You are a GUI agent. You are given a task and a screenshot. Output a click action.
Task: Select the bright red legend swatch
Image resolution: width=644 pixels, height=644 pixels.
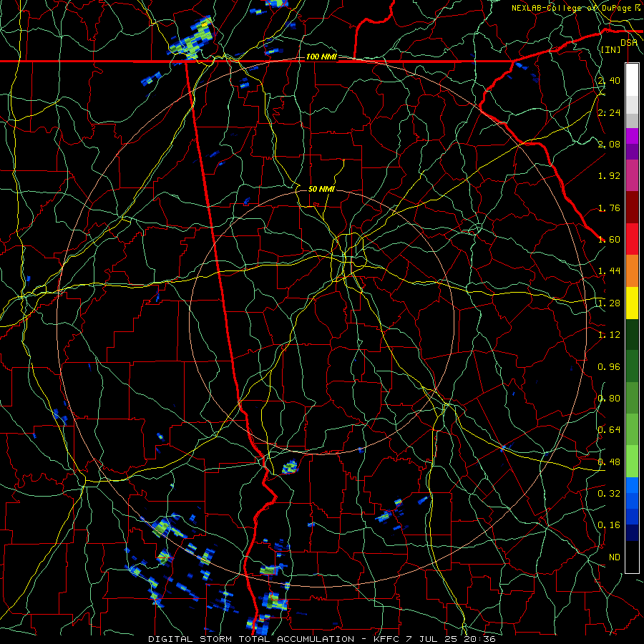632,239
